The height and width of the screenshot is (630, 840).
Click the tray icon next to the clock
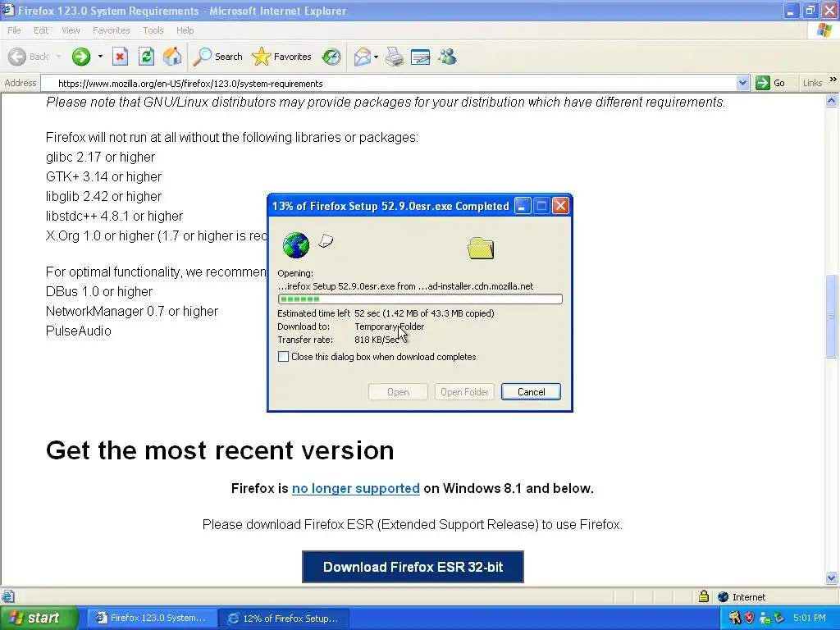[x=779, y=618]
